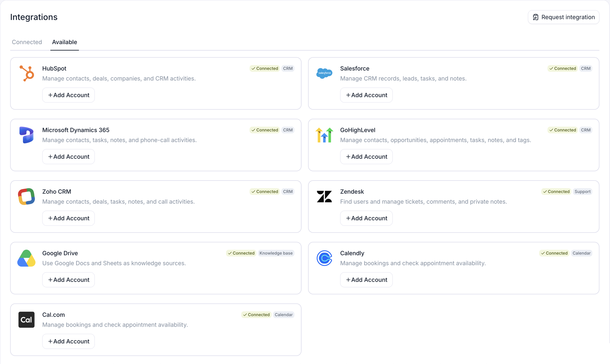This screenshot has height=364, width=610.
Task: Click the GoHighLevel arrows logo
Action: (x=324, y=135)
